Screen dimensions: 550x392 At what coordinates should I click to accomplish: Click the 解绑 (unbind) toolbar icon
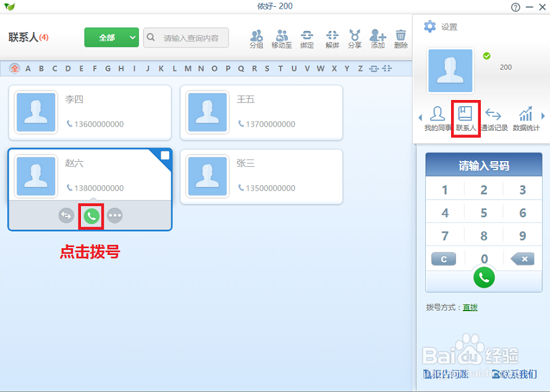(332, 37)
